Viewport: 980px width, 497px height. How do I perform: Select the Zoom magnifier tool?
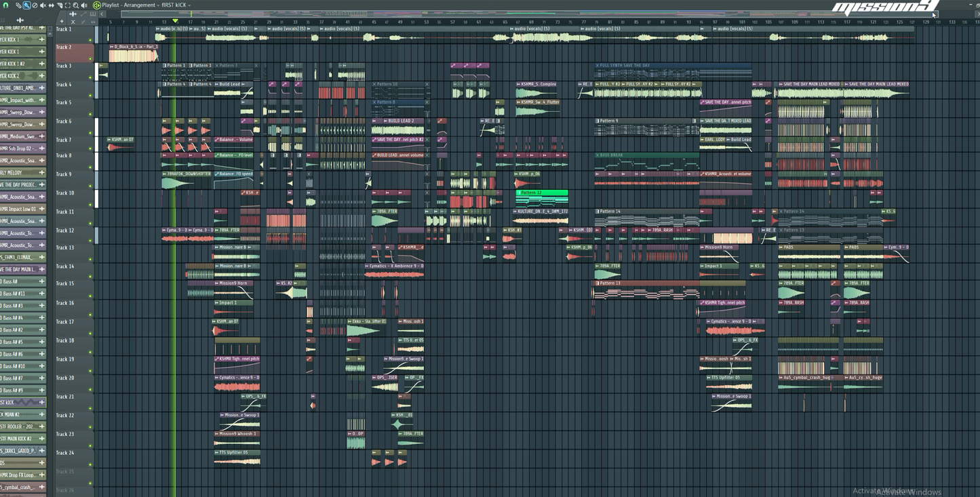[x=75, y=5]
